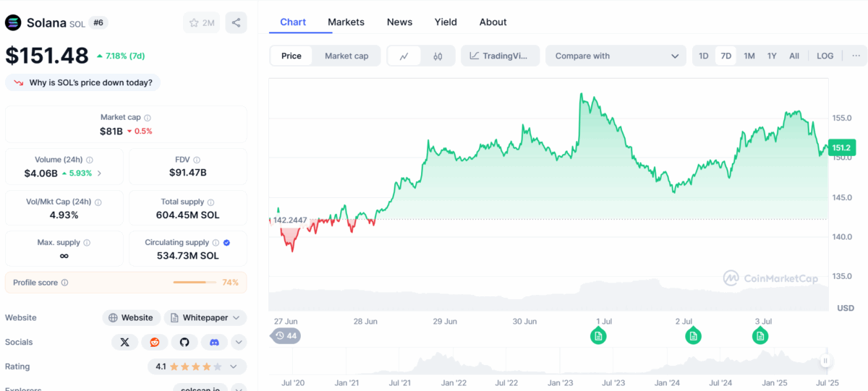Open Solana's Discord icon
The height and width of the screenshot is (391, 868).
pos(214,342)
